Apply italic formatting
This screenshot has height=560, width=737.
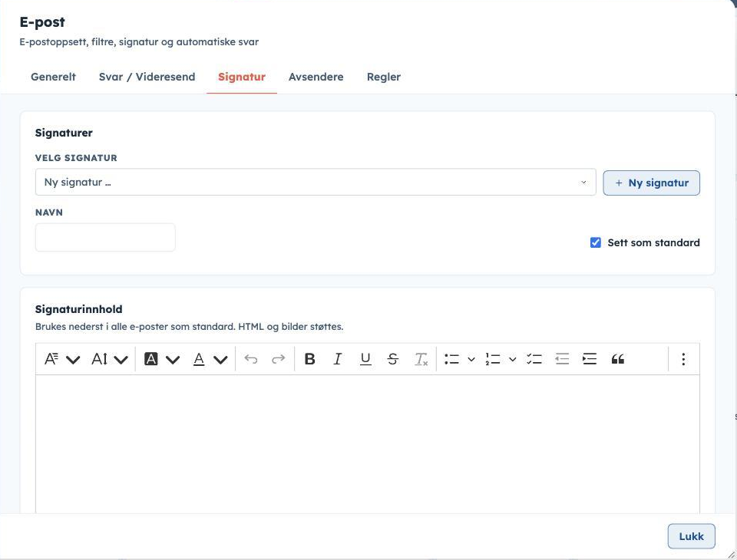pos(337,359)
